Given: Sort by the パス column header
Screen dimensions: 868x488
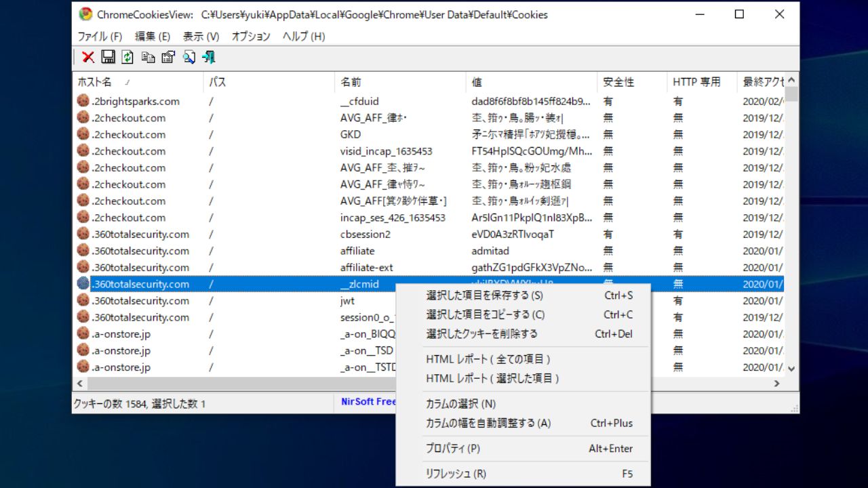Looking at the screenshot, I should 269,82.
